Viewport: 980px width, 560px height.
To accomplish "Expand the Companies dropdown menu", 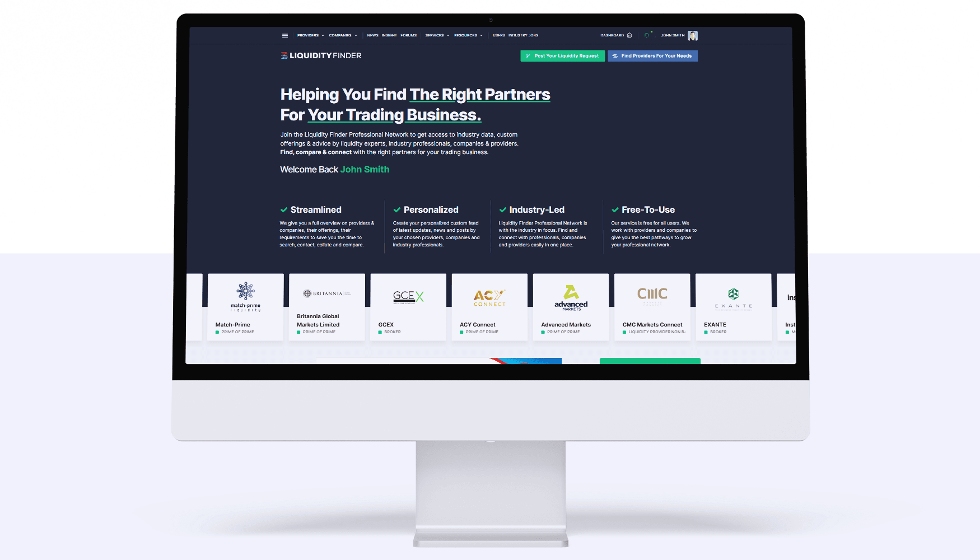I will click(343, 35).
